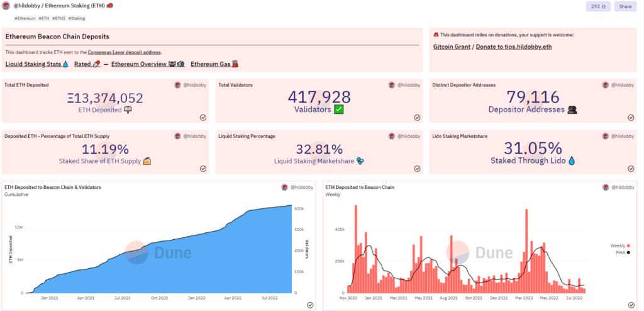644x311 pixels.
Task: Star the dashboard with the 232 button
Action: click(x=598, y=6)
